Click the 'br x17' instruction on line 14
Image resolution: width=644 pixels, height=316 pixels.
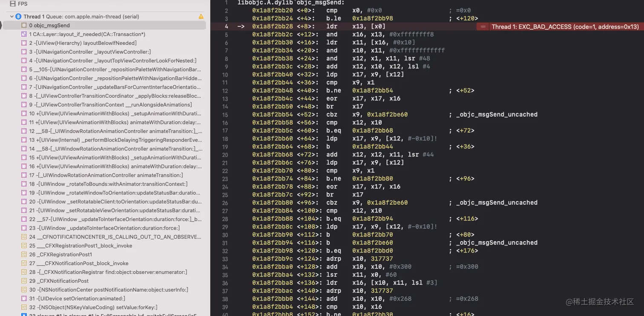(x=345, y=106)
